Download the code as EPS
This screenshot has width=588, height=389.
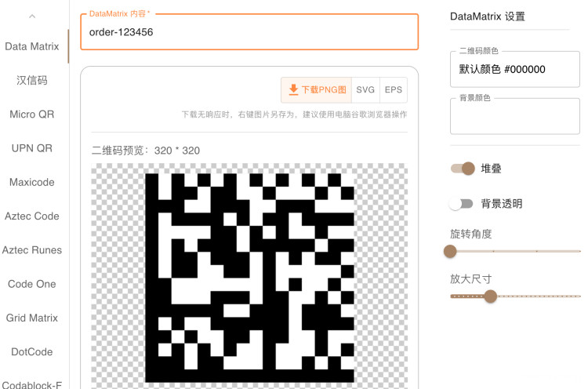pyautogui.click(x=394, y=89)
